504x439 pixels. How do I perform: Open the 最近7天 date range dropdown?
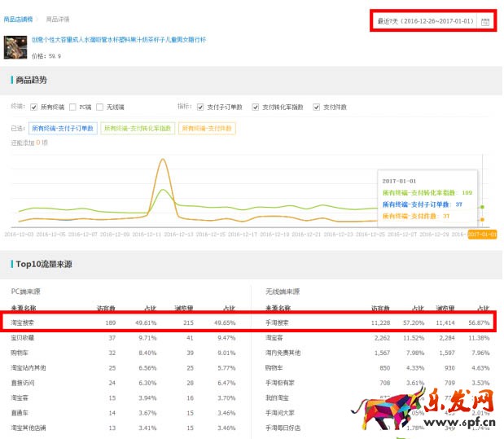(424, 21)
